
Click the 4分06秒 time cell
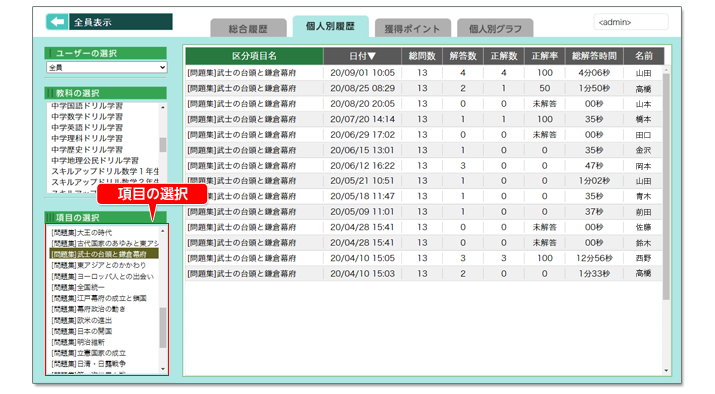tap(594, 73)
